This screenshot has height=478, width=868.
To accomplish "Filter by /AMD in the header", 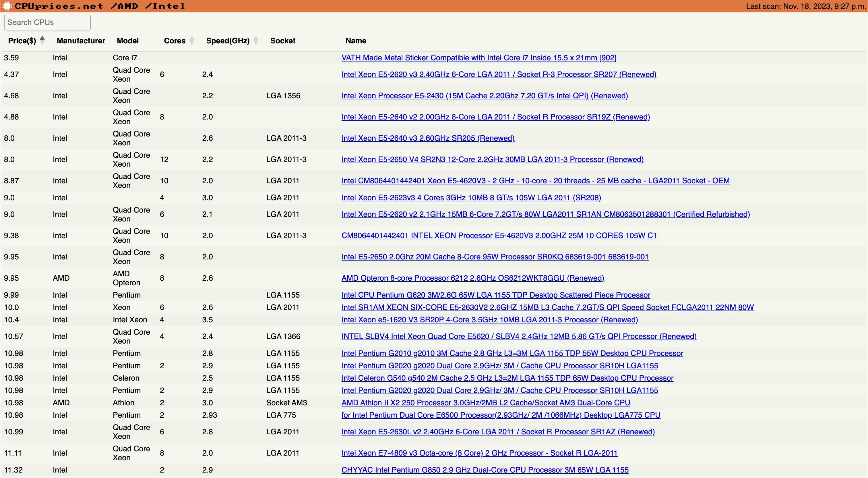I will pos(124,6).
